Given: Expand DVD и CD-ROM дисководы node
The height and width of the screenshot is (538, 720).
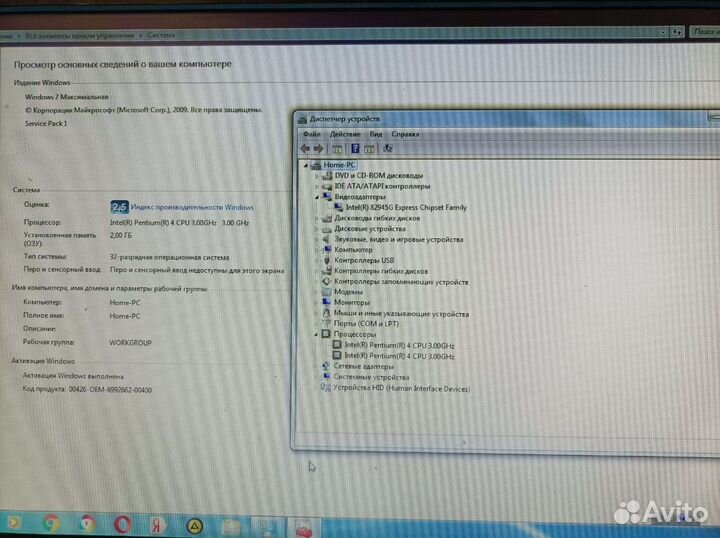Looking at the screenshot, I should (317, 175).
